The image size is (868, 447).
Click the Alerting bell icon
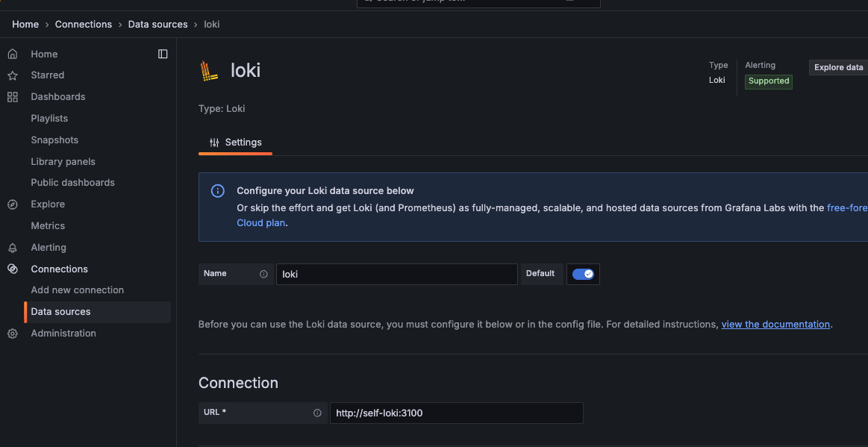click(12, 248)
